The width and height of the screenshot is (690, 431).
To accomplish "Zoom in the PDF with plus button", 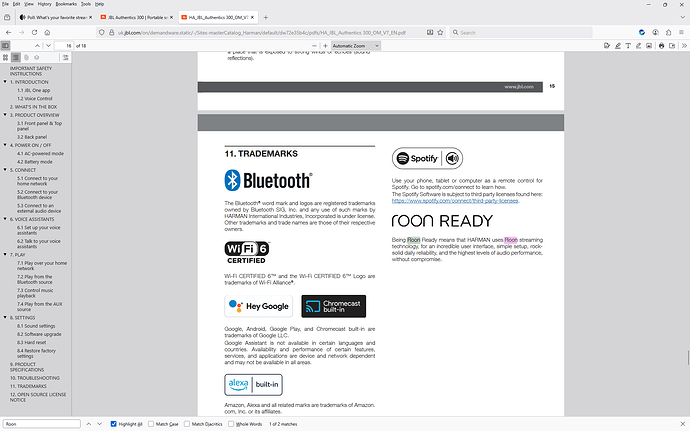I will point(325,45).
